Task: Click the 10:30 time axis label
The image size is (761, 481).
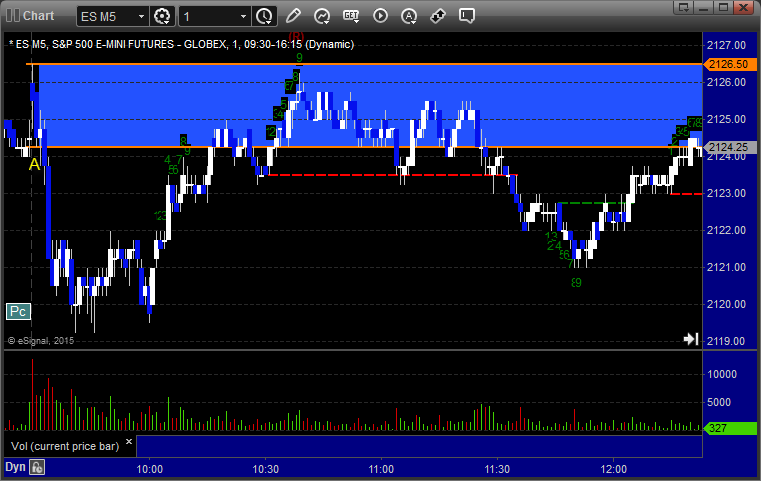Action: click(x=265, y=469)
